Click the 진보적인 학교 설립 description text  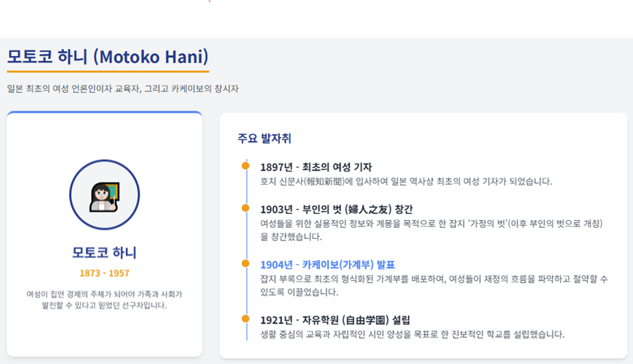point(412,334)
